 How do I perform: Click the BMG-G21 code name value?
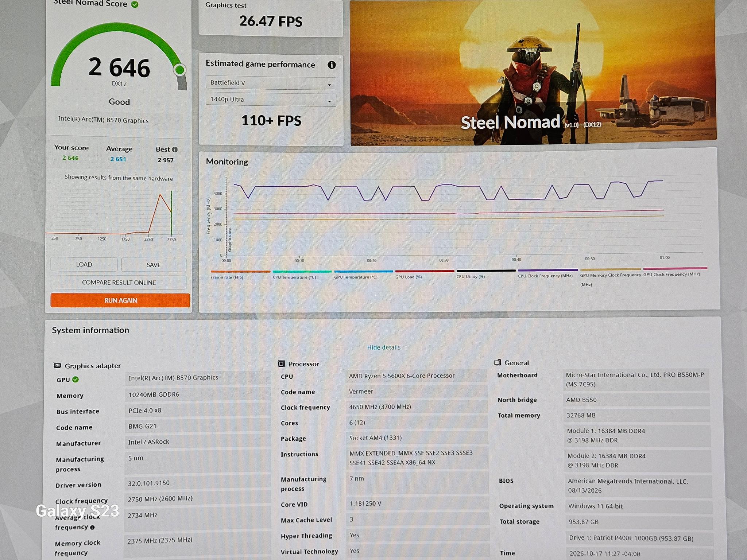click(x=142, y=426)
